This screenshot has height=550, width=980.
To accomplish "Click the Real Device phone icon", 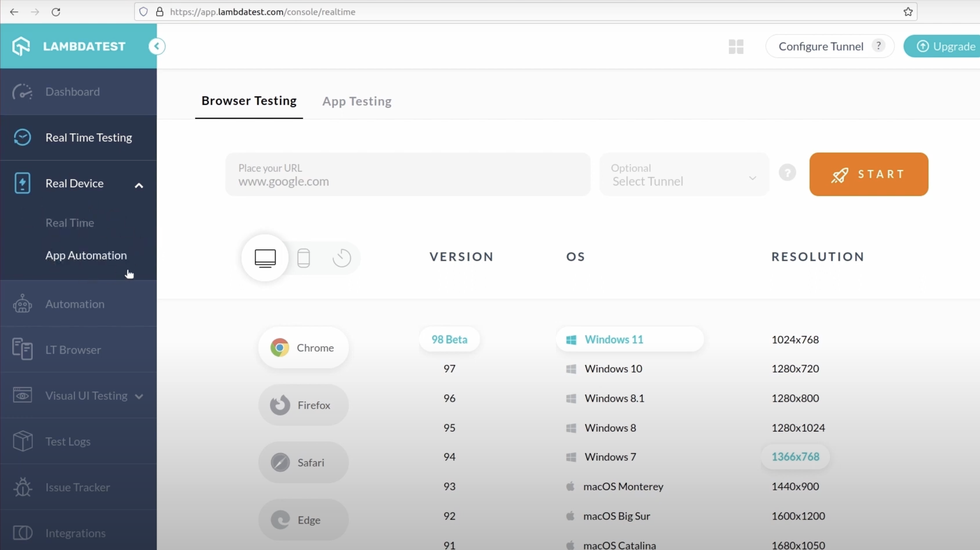I will coord(22,183).
